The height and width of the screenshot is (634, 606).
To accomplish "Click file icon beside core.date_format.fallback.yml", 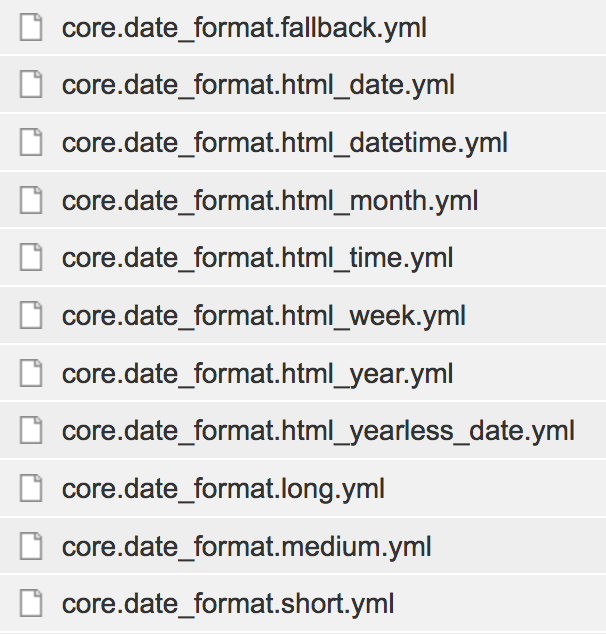I will tap(32, 28).
